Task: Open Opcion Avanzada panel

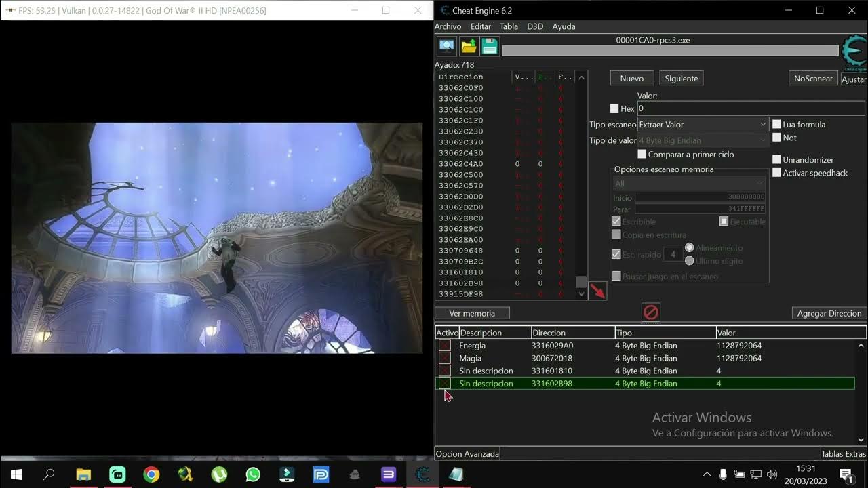Action: click(467, 454)
